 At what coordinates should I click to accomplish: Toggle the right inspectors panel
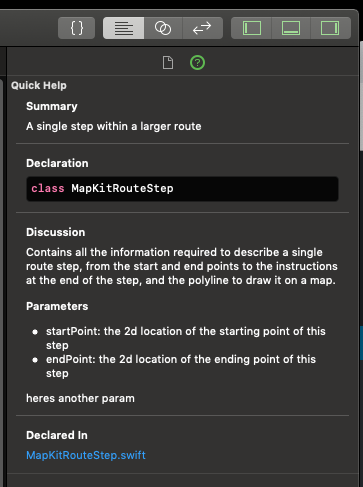(x=330, y=28)
